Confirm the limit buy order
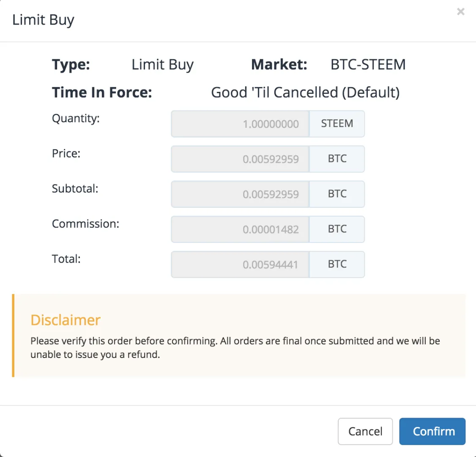476x457 pixels. tap(432, 431)
